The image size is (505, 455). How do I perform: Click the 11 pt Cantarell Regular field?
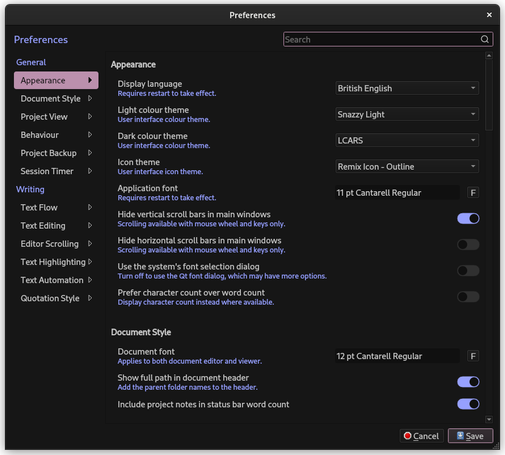click(397, 193)
